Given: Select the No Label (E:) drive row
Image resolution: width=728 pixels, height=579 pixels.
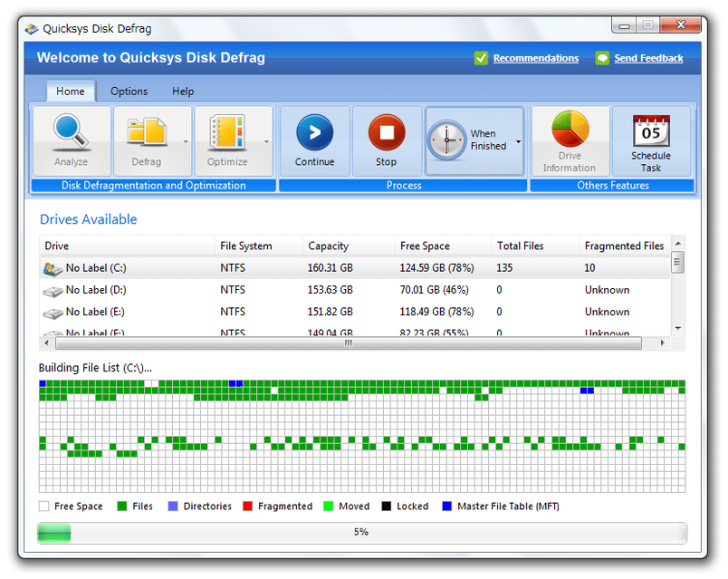Looking at the screenshot, I should point(355,312).
